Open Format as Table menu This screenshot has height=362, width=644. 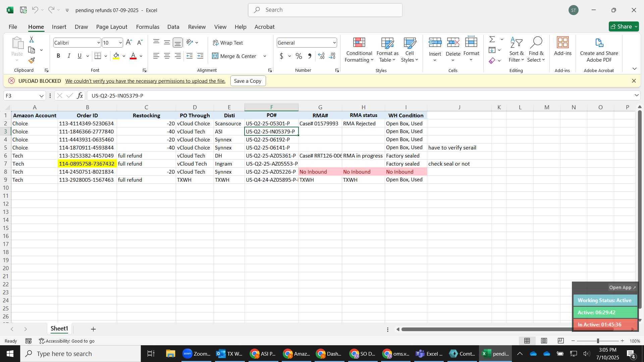point(387,50)
